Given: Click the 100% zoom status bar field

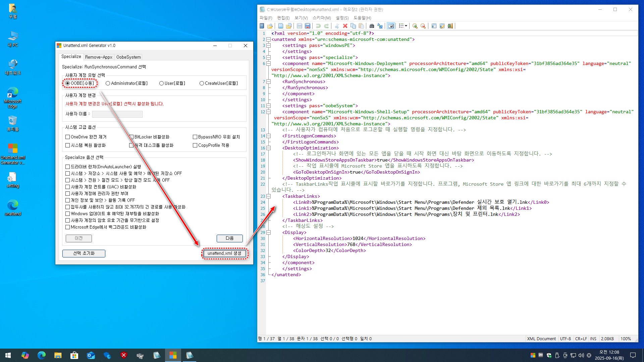Looking at the screenshot, I should point(625,339).
